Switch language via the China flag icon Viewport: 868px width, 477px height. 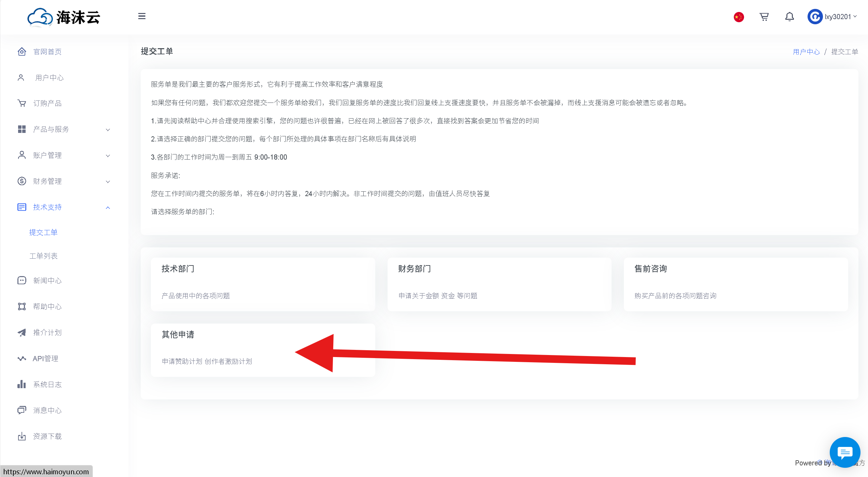(x=739, y=17)
